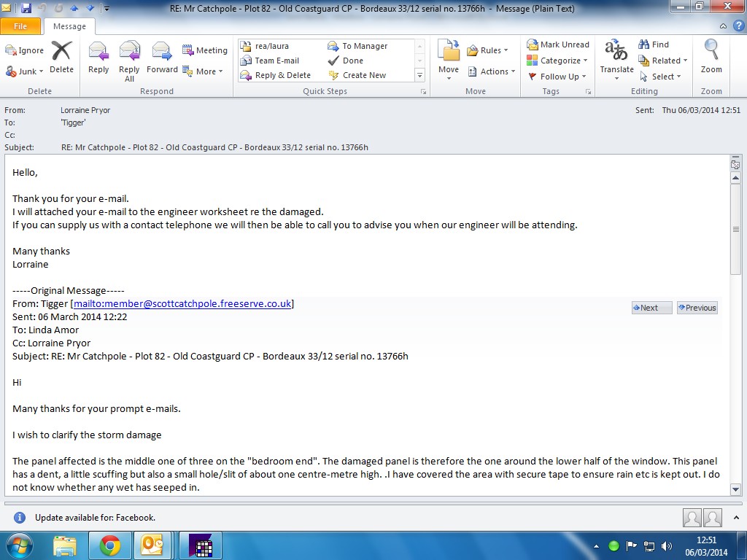747x560 pixels.
Task: Open the Rules dropdown
Action: point(487,50)
